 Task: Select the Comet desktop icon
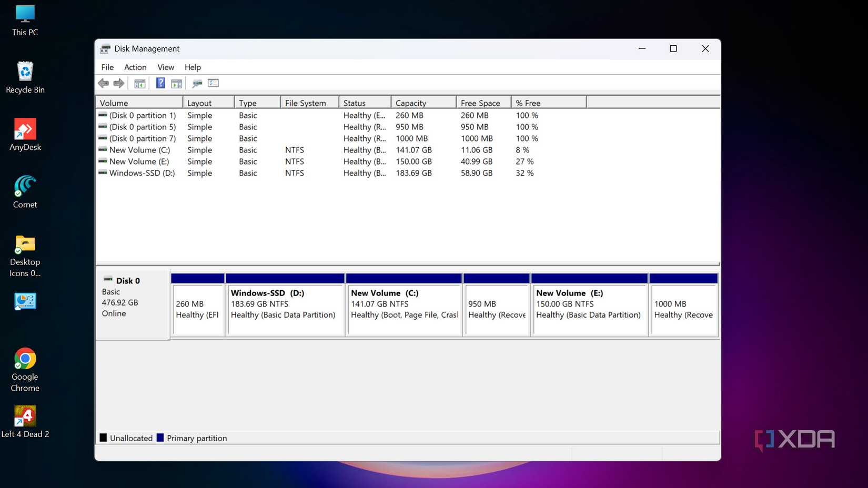25,192
